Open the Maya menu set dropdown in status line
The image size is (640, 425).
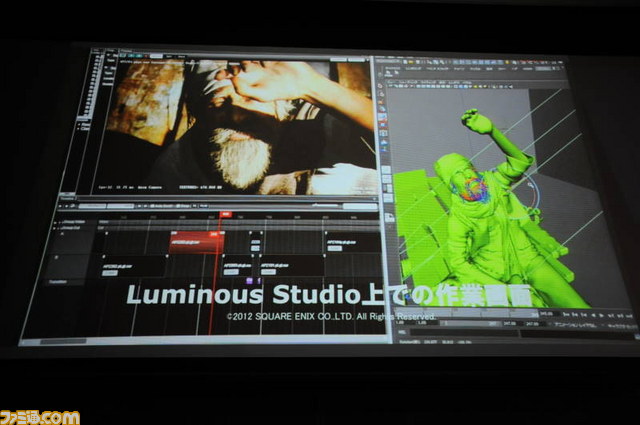(x=389, y=61)
